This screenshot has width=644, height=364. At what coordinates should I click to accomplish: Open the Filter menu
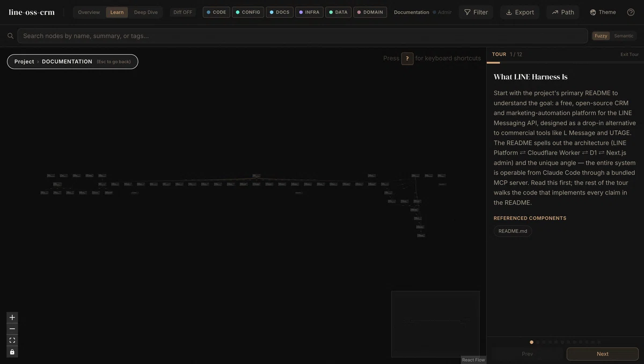click(476, 12)
